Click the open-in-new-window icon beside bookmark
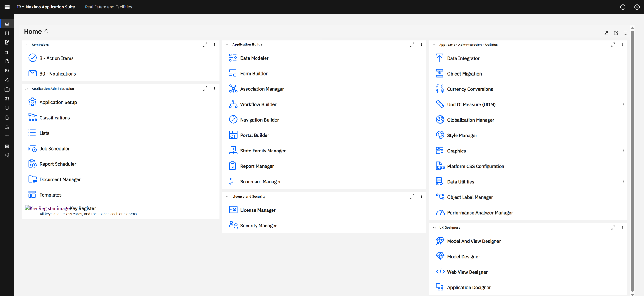This screenshot has width=644, height=296. tap(616, 33)
